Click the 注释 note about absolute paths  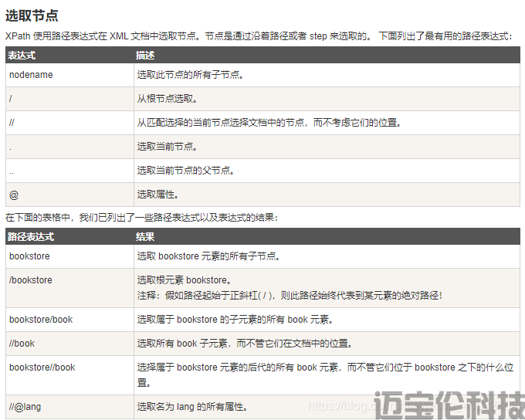(x=290, y=295)
